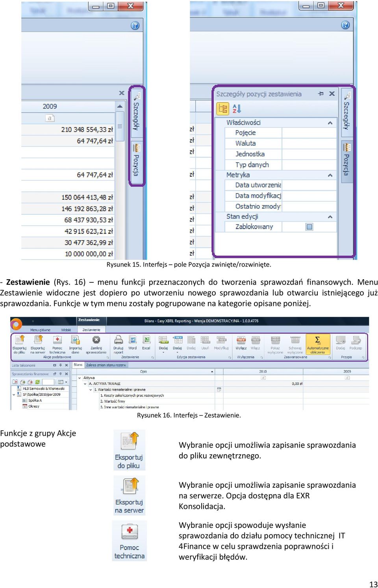Collapse the SF/Spółka/2010/por2009 tree node
The width and height of the screenshot is (378, 588).
tap(14, 394)
